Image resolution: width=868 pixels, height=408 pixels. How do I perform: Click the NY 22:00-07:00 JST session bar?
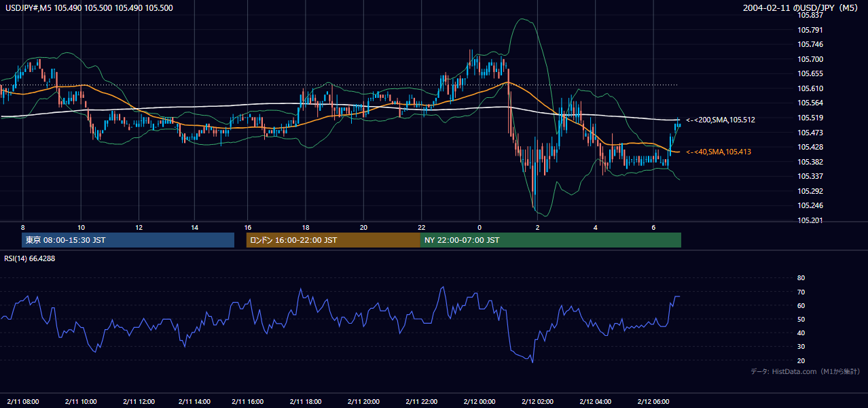click(551, 240)
